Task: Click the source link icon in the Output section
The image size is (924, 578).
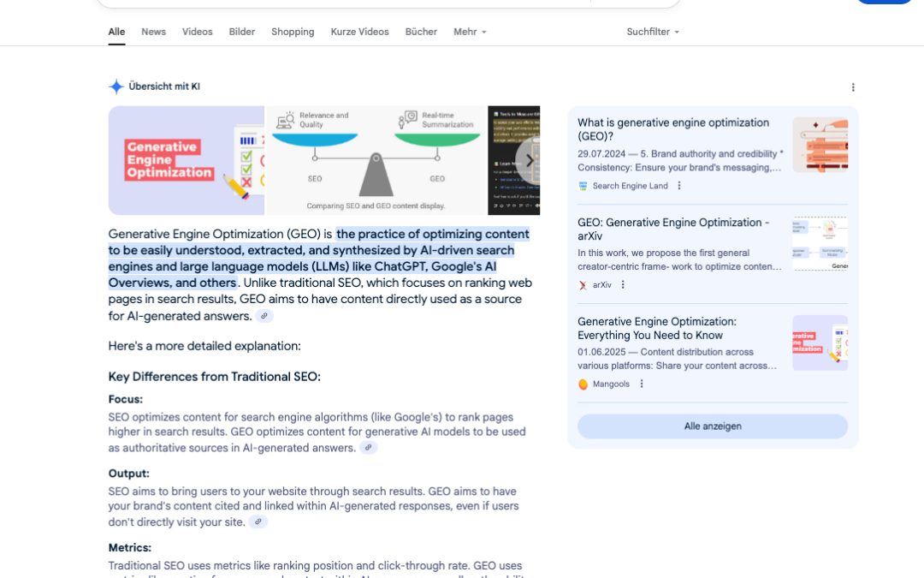Action: tap(258, 521)
